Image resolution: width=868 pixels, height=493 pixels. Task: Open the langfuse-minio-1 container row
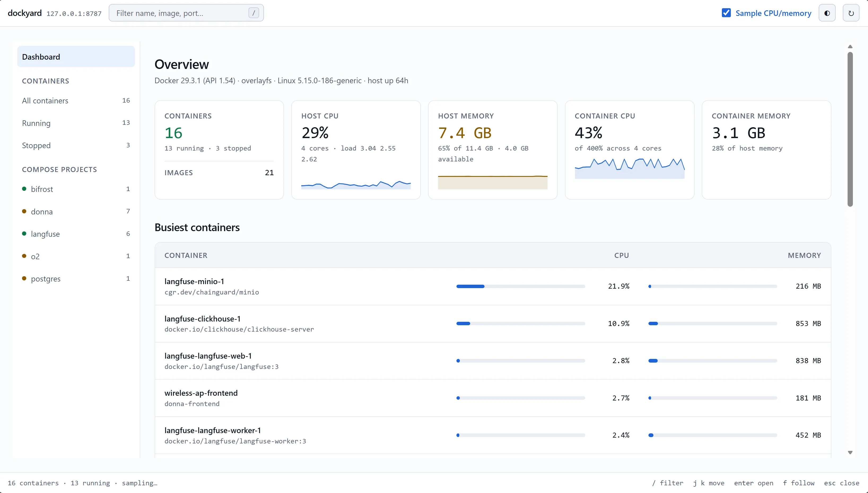[x=493, y=287]
